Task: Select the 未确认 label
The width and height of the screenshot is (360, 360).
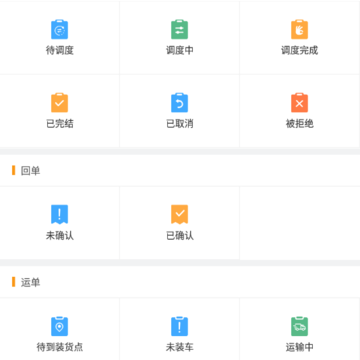Action: click(x=59, y=236)
